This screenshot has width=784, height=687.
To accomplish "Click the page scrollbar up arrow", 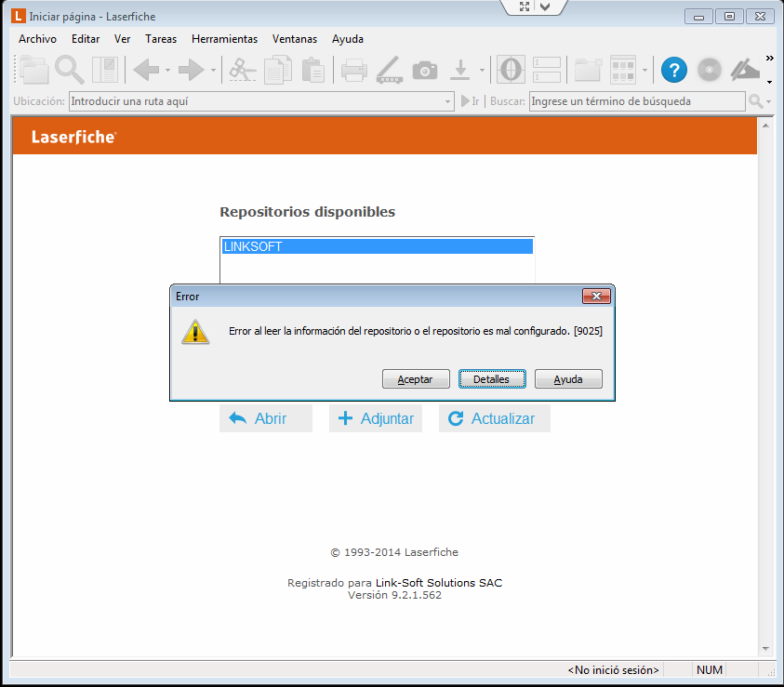I will point(765,126).
